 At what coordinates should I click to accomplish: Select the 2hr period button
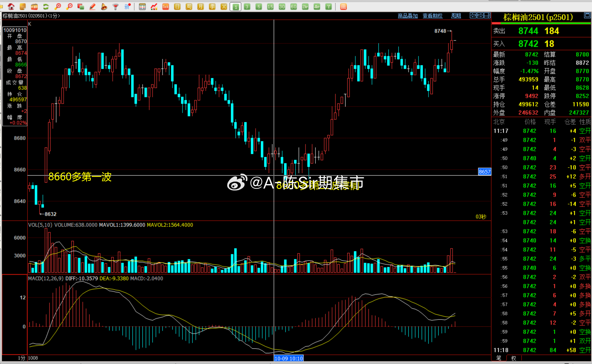tap(305, 7)
